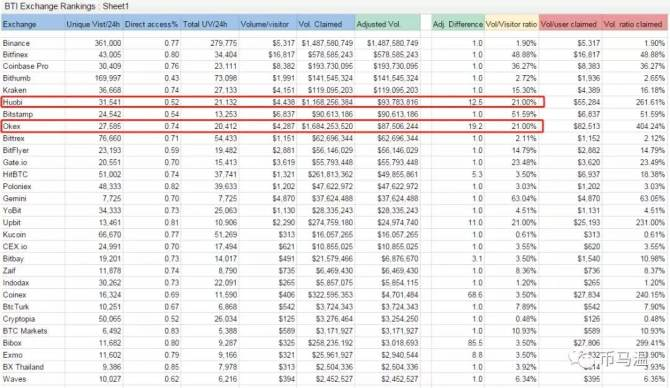670x388 pixels.
Task: Click the red Vol/user claimed header
Action: point(569,24)
